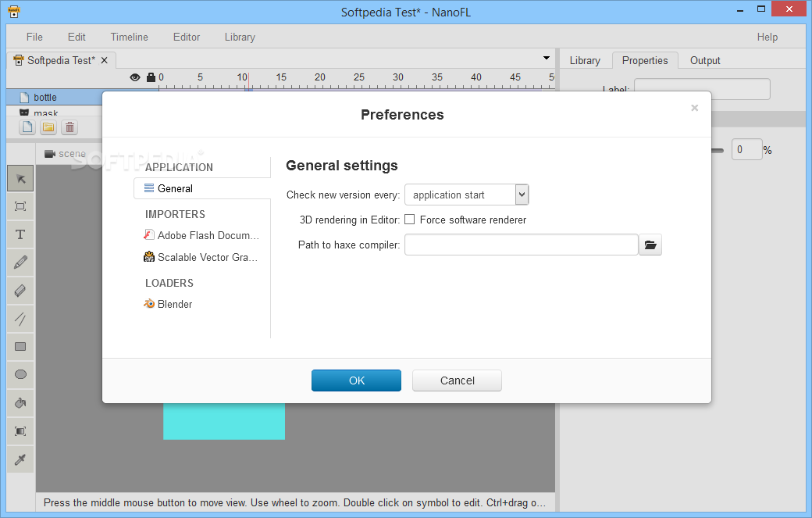Select the Rectangle tool
812x518 pixels.
click(x=20, y=347)
